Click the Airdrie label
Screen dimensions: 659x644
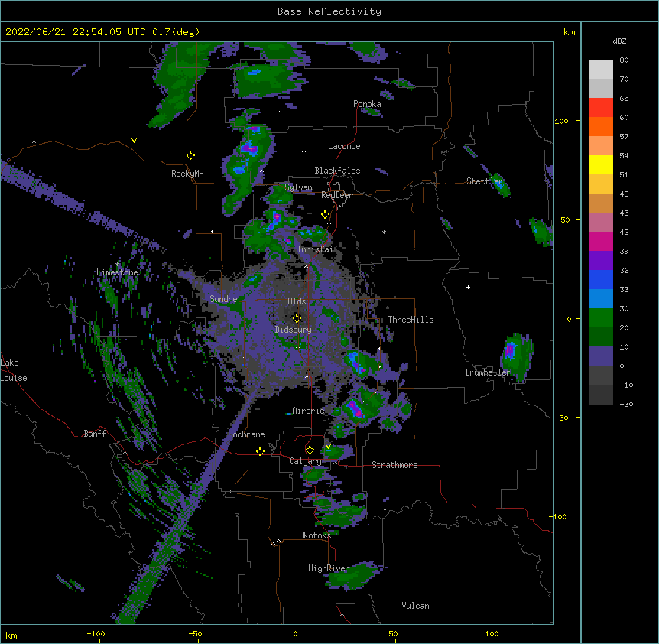coord(308,411)
